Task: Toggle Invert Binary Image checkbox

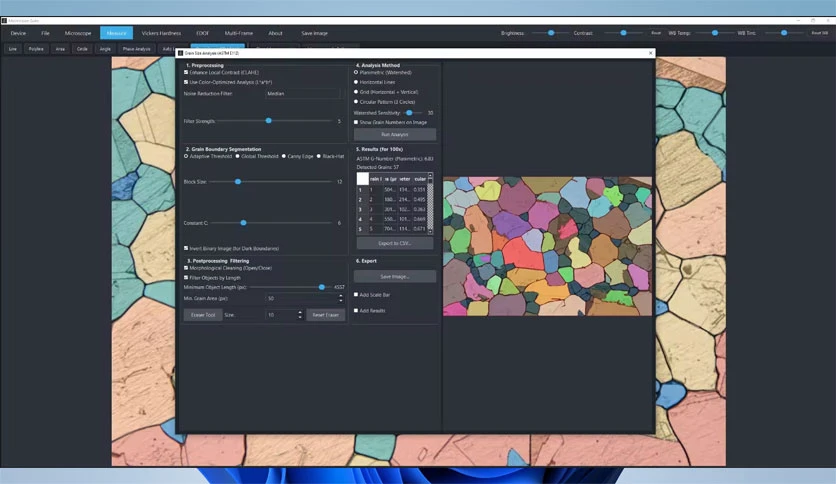Action: click(x=186, y=248)
